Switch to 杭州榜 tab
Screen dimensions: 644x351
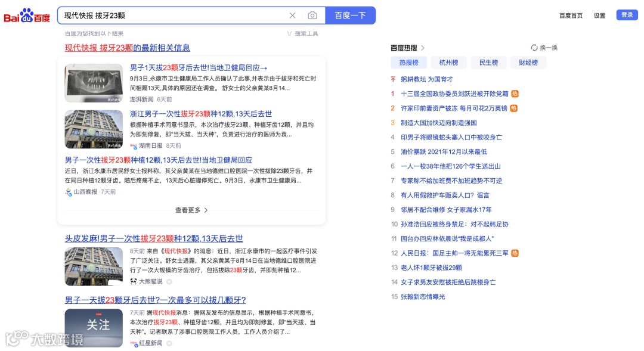pos(448,63)
